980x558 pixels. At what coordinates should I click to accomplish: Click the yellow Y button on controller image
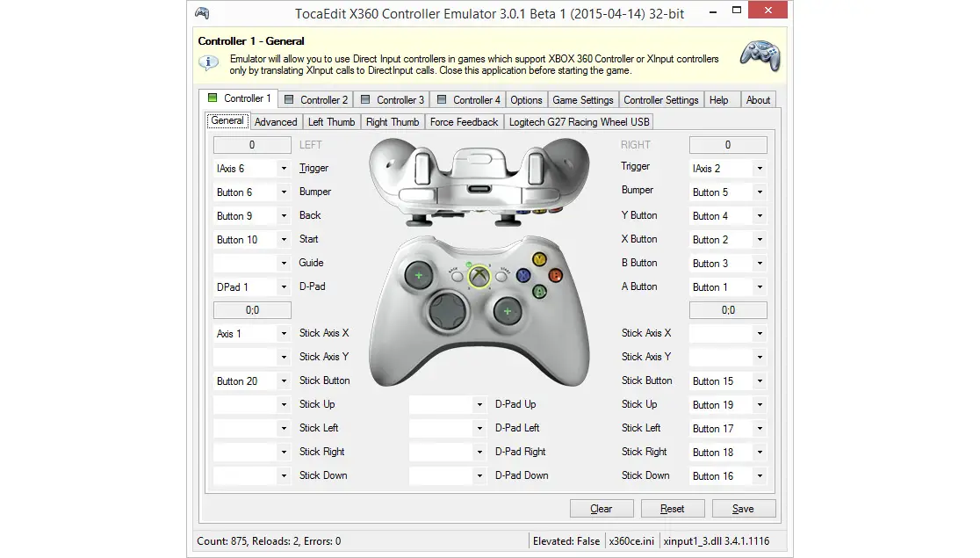point(539,259)
